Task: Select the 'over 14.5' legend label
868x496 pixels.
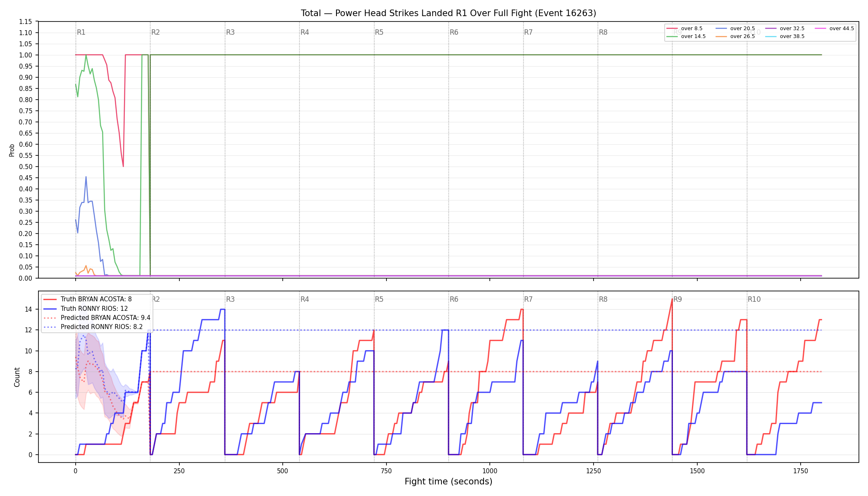Action: click(x=693, y=36)
